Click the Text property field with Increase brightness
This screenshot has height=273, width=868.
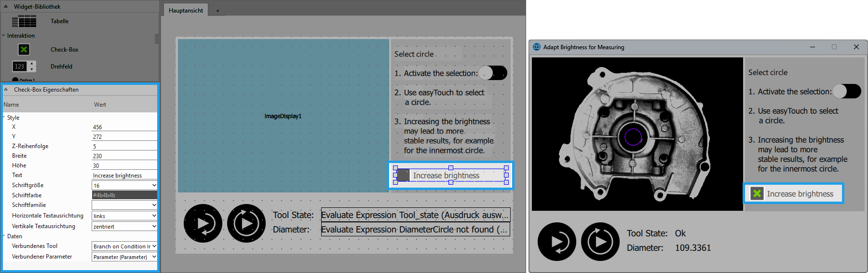[124, 176]
